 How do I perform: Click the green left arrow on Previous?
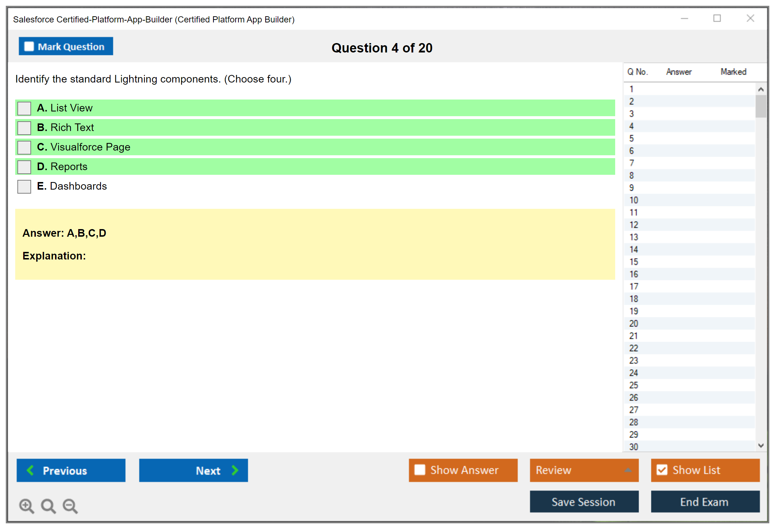pyautogui.click(x=30, y=470)
